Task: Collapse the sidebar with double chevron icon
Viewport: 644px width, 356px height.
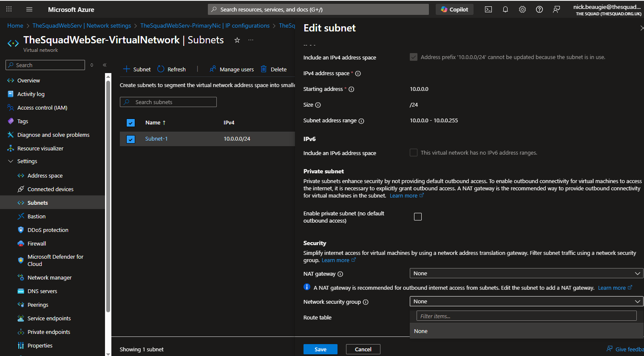Action: tap(105, 65)
